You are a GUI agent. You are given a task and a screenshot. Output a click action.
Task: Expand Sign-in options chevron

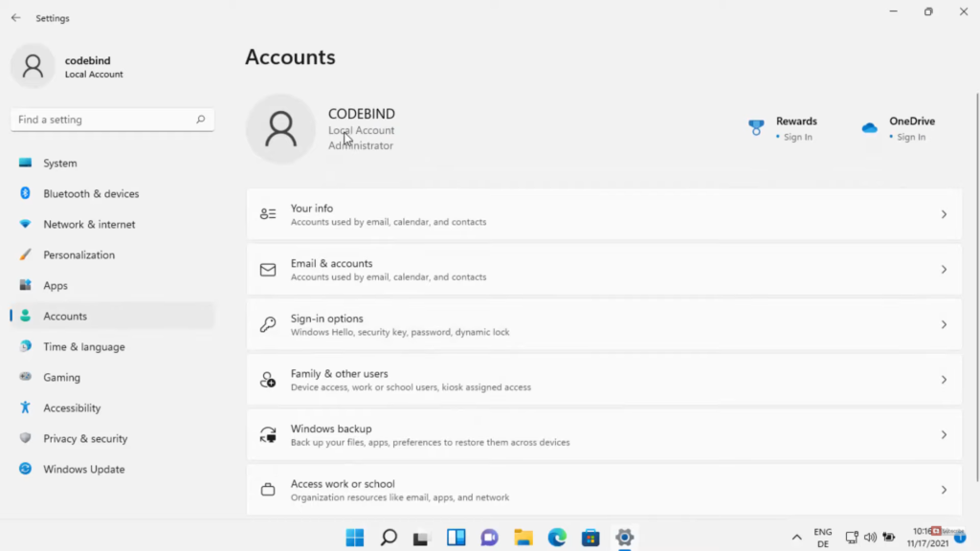click(x=944, y=324)
